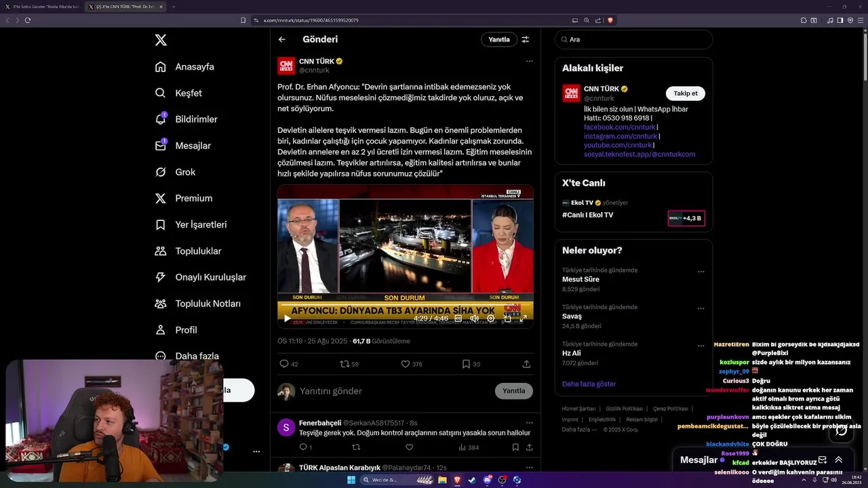Open more options on TÜRK Alpaslan Karabıyık reply
The height and width of the screenshot is (488, 868).
pyautogui.click(x=529, y=467)
